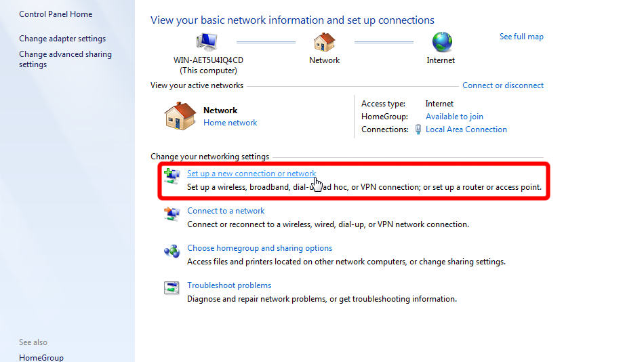
Task: Change the Home network location type
Action: [x=230, y=123]
